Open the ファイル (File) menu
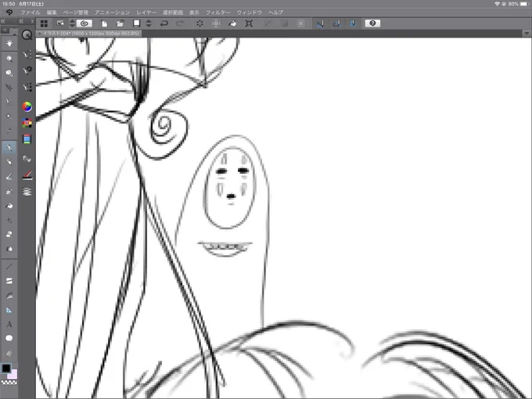The width and height of the screenshot is (532, 399). tap(31, 13)
